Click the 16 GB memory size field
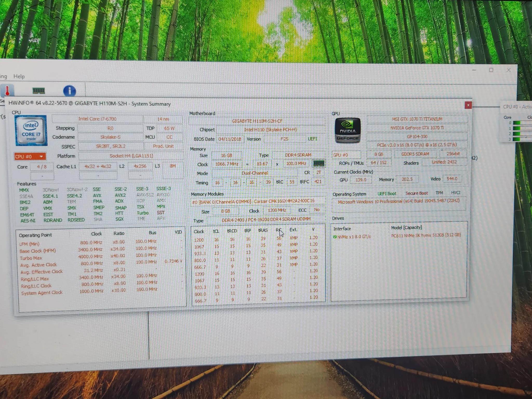This screenshot has width=532, height=399. (227, 155)
